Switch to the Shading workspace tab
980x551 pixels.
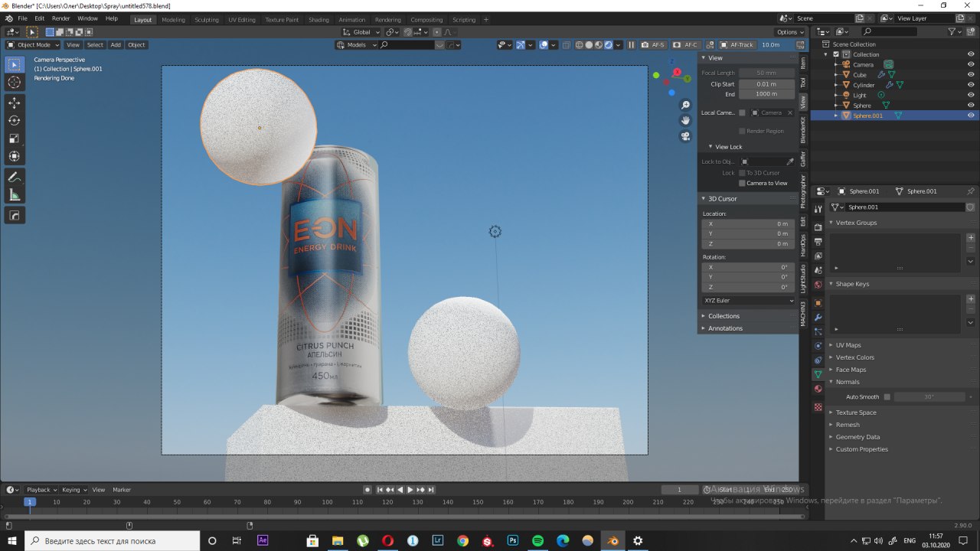[318, 20]
